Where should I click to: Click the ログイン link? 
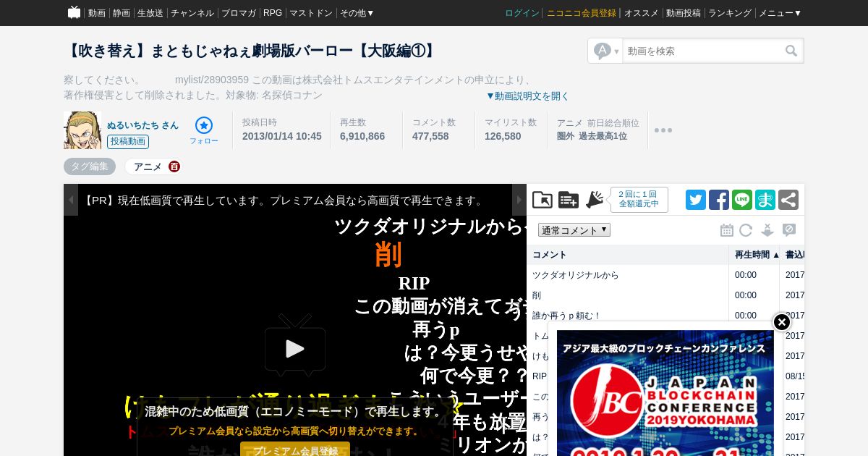pos(522,13)
